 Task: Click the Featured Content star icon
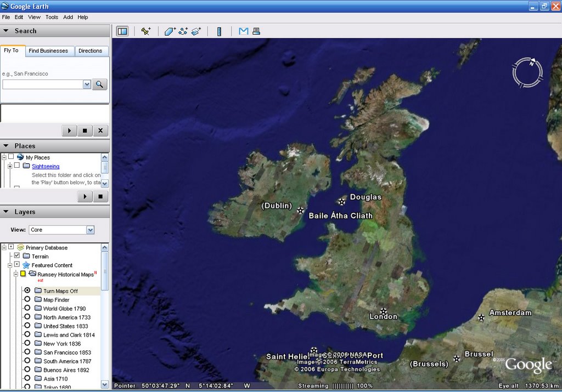pyautogui.click(x=26, y=265)
